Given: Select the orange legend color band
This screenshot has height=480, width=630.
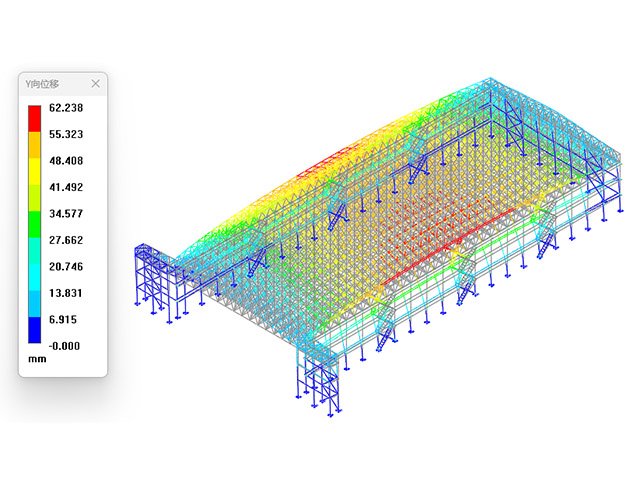Looking at the screenshot, I should click(35, 144).
